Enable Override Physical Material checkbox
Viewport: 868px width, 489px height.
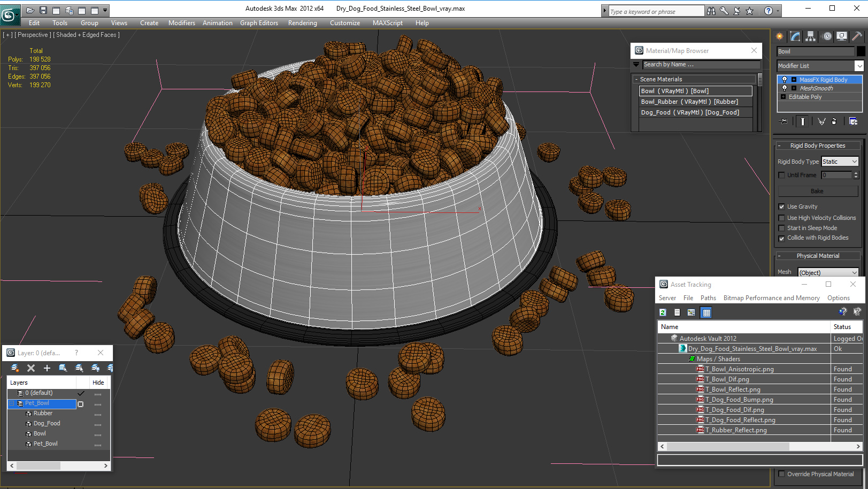coord(781,474)
